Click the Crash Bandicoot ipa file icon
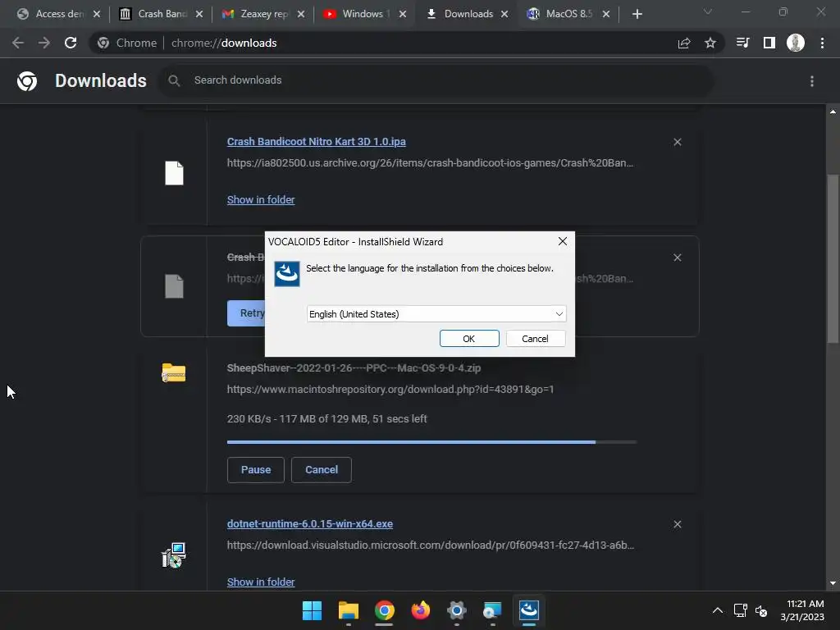The height and width of the screenshot is (630, 840). pyautogui.click(x=174, y=173)
